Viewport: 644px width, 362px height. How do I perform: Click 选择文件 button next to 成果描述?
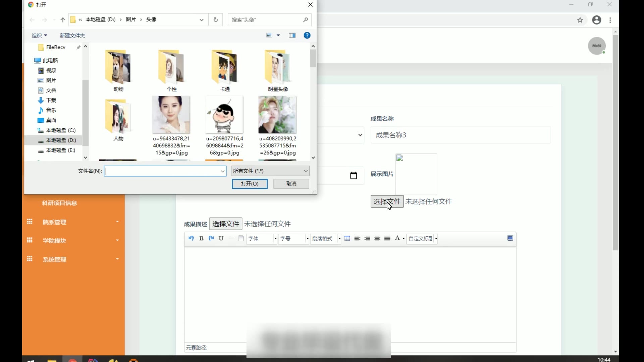point(226,224)
